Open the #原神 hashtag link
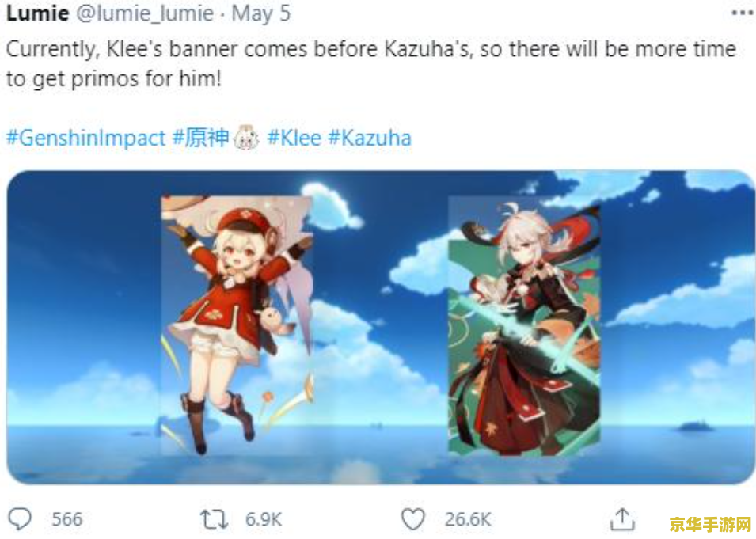This screenshot has width=756, height=539. pyautogui.click(x=200, y=138)
